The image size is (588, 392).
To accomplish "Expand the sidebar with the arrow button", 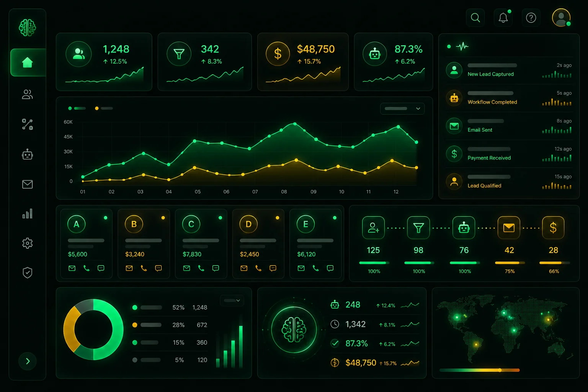I will coord(28,361).
